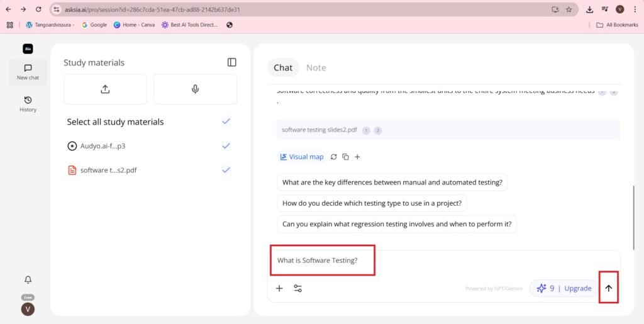Screen dimensions: 644x324
Task: Click the 9 credits sparkle indicator
Action: click(x=545, y=288)
